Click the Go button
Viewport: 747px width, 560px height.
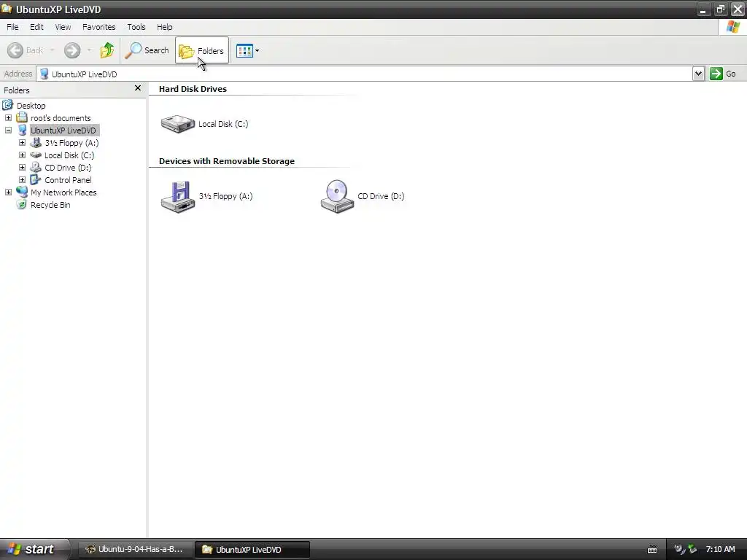723,74
